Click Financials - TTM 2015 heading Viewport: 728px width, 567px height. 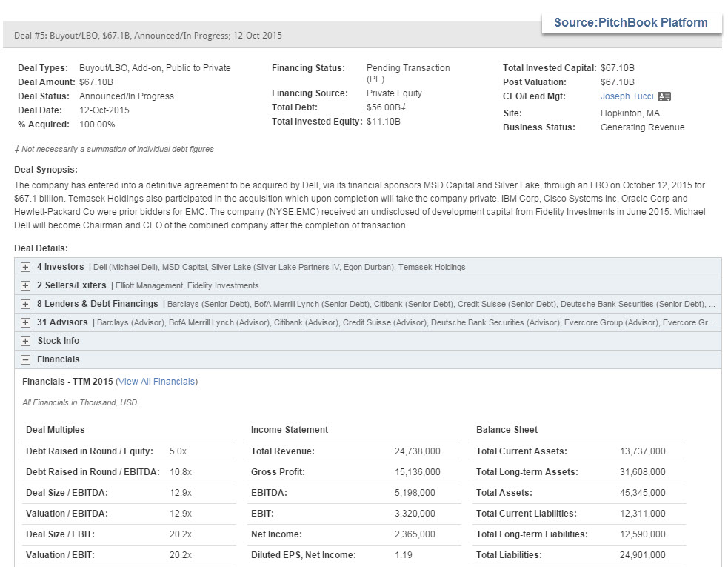[68, 382]
